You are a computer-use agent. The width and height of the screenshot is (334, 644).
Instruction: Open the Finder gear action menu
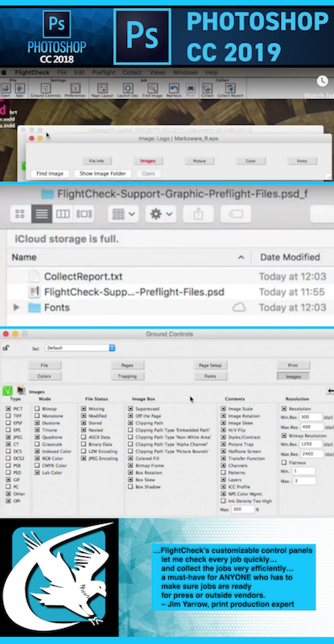coord(161,214)
